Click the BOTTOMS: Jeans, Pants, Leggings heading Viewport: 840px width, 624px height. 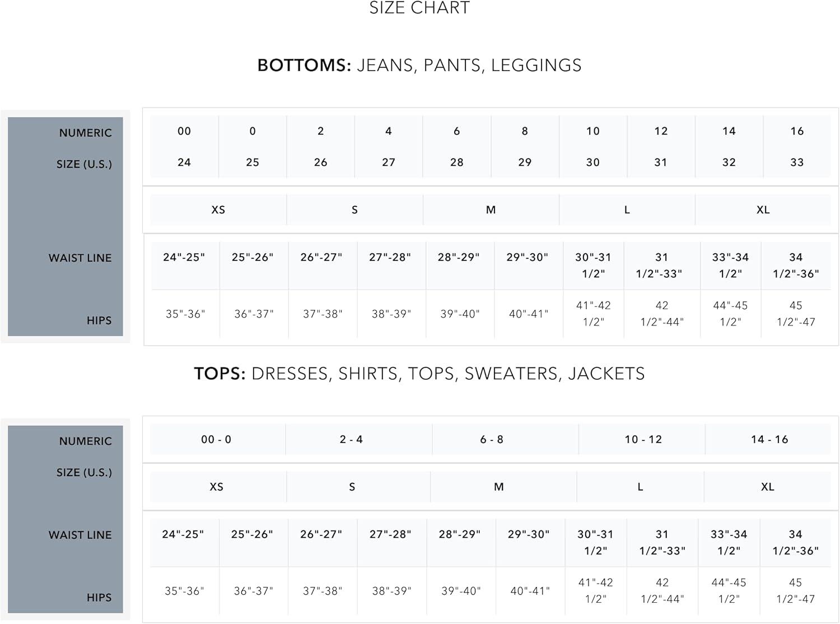point(419,65)
